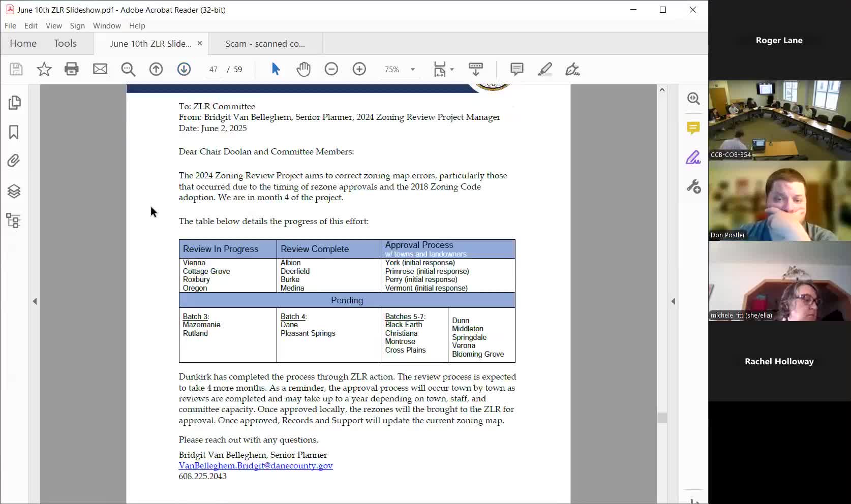Expand the fit page options dropdown
851x504 pixels.
pyautogui.click(x=452, y=70)
